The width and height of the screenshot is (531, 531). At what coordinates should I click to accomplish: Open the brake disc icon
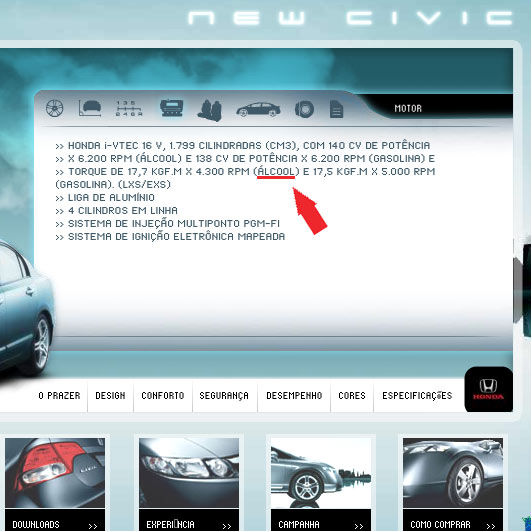[x=304, y=109]
